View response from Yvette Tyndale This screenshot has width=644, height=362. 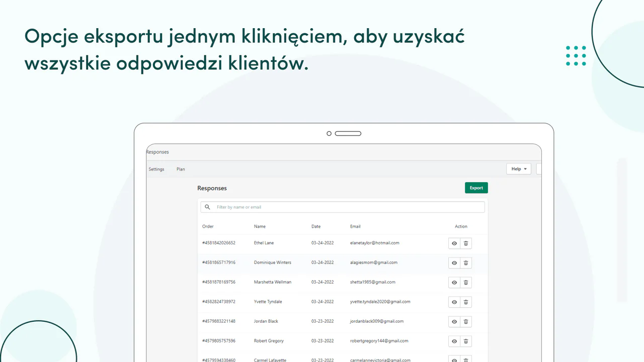454,302
